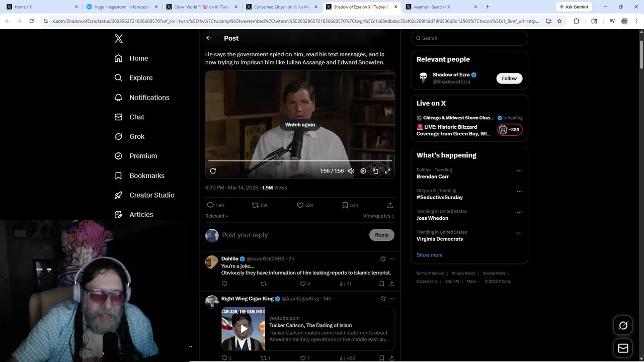644x362 pixels.
Task: Share the main post via share icon
Action: coord(390,205)
